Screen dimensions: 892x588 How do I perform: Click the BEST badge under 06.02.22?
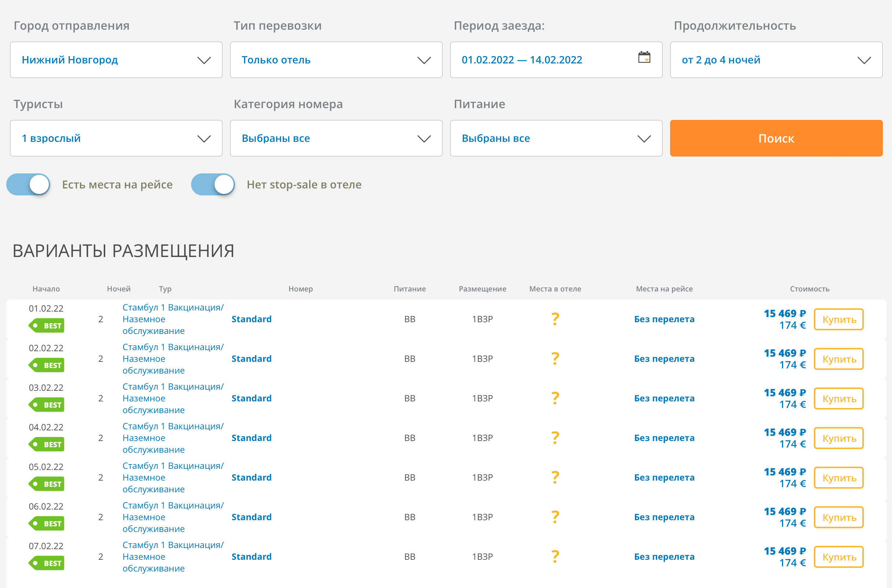[x=46, y=523]
